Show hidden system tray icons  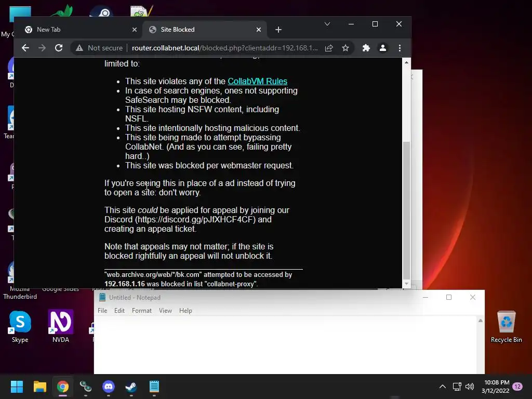coord(443,387)
